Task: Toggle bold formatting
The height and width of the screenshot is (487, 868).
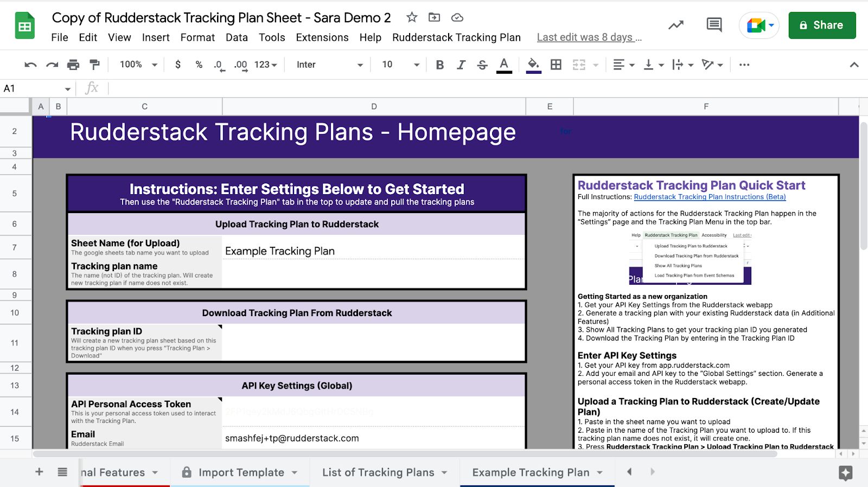Action: click(440, 65)
